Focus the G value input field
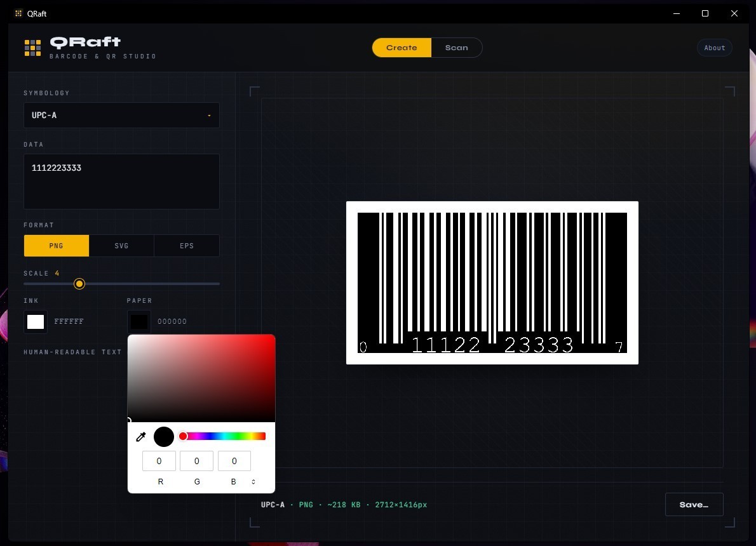 pyautogui.click(x=197, y=461)
